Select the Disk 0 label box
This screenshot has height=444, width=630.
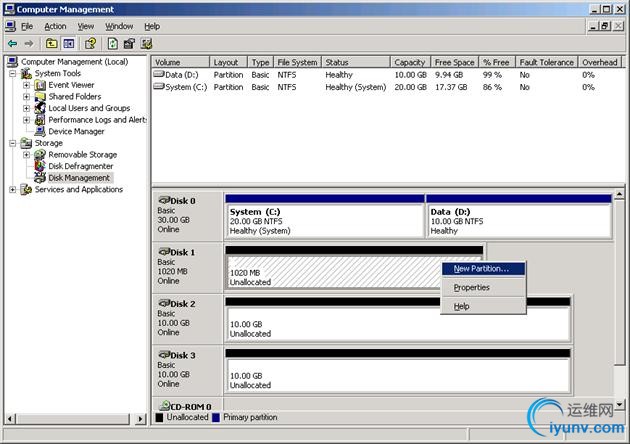[188, 215]
